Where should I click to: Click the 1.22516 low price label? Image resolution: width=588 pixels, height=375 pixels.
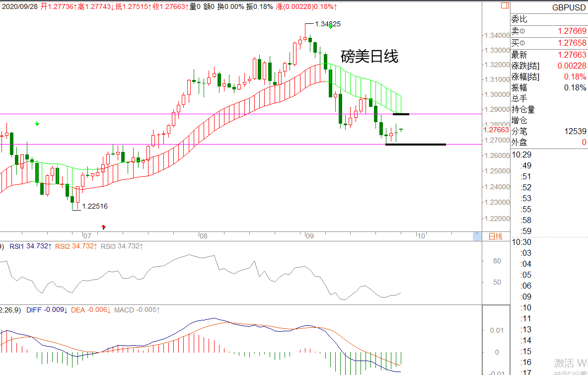click(95, 206)
